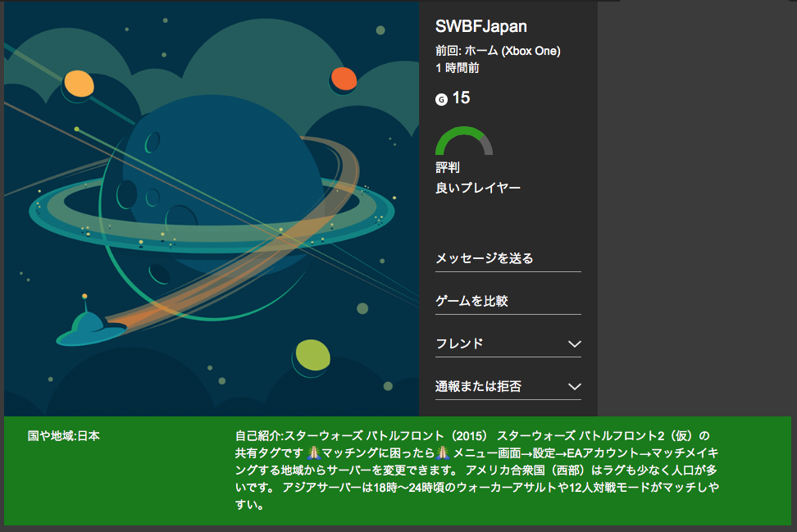Click the lime green planet in the gamerpic
Image resolution: width=797 pixels, height=532 pixels.
(x=313, y=355)
